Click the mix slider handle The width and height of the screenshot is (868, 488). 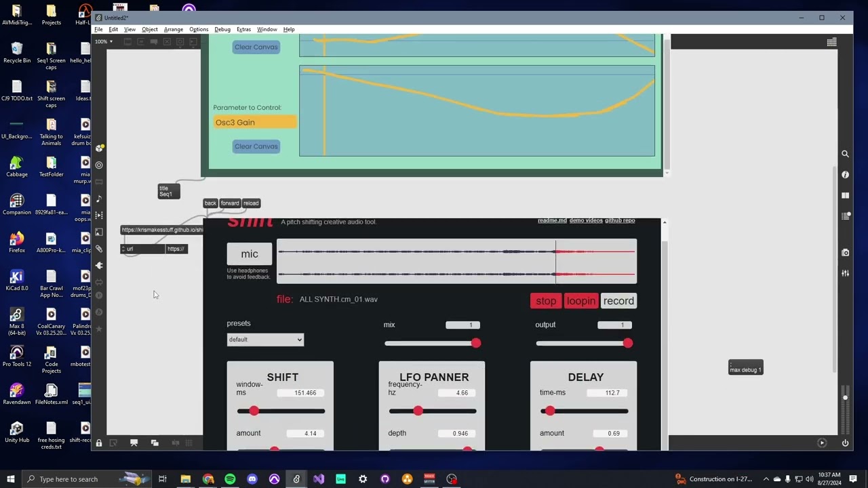[x=476, y=344]
